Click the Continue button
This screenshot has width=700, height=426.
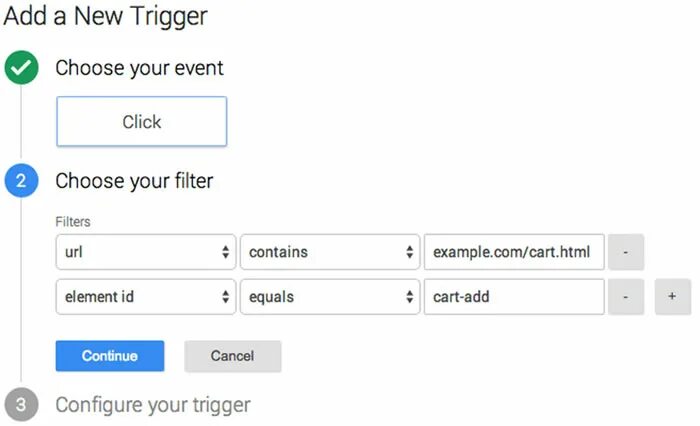110,356
